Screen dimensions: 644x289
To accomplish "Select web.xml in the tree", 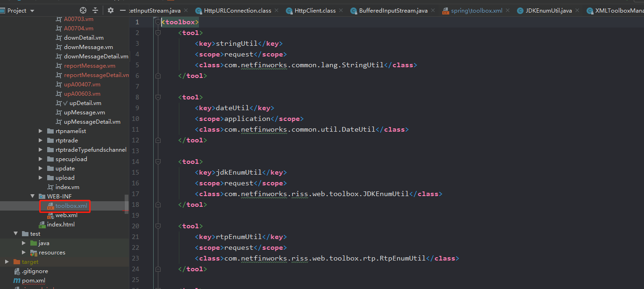I will pyautogui.click(x=66, y=215).
